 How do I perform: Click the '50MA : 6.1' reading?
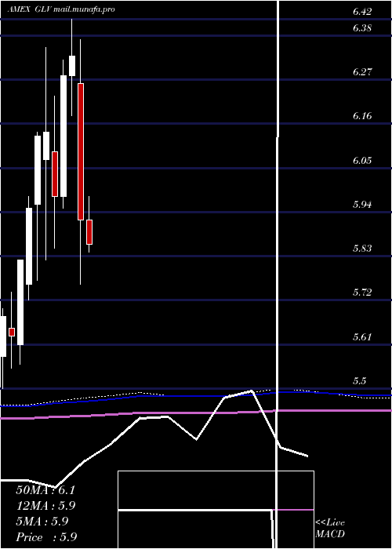coord(45,490)
